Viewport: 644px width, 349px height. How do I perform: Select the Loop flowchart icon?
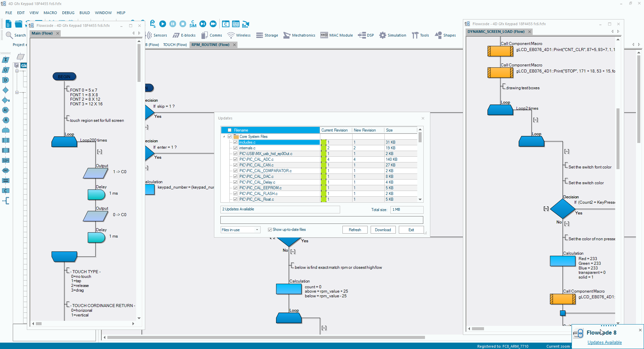6,130
